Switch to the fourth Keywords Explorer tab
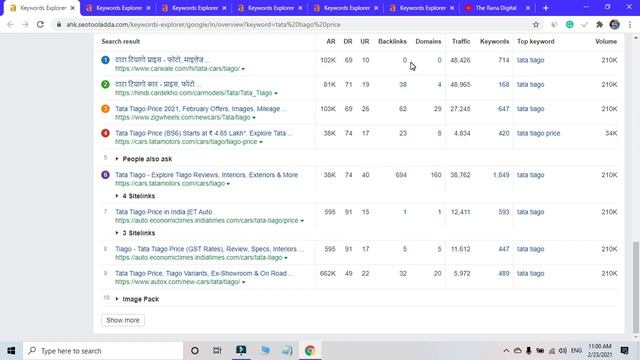The image size is (640, 360). [x=271, y=8]
